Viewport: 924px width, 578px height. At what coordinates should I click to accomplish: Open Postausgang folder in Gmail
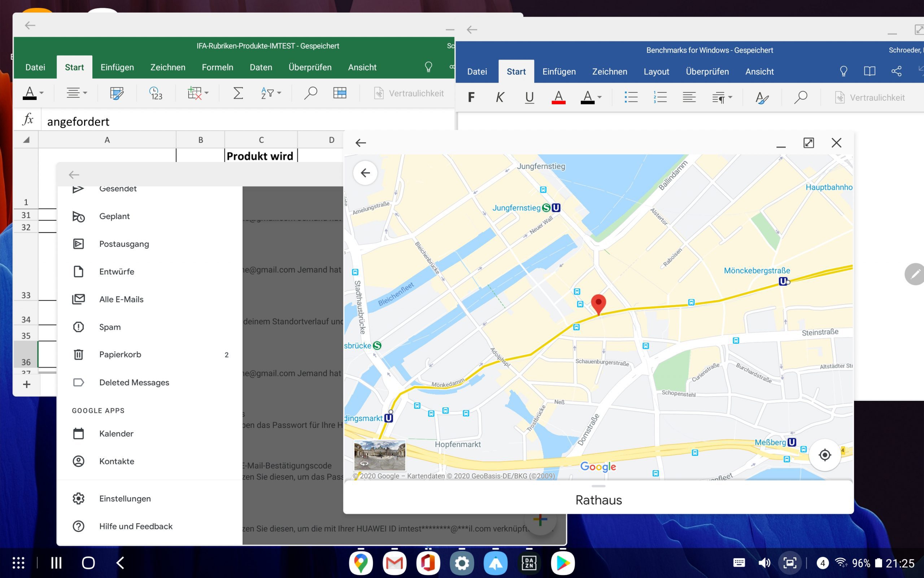[149, 244]
